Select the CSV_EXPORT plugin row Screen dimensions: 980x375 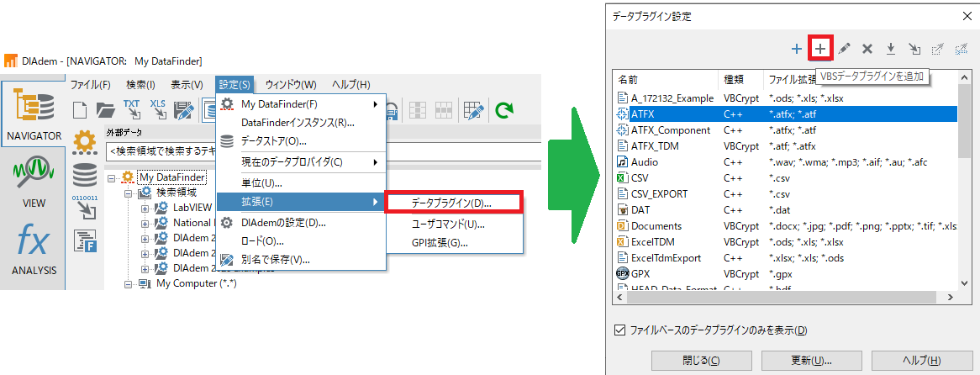tap(786, 193)
